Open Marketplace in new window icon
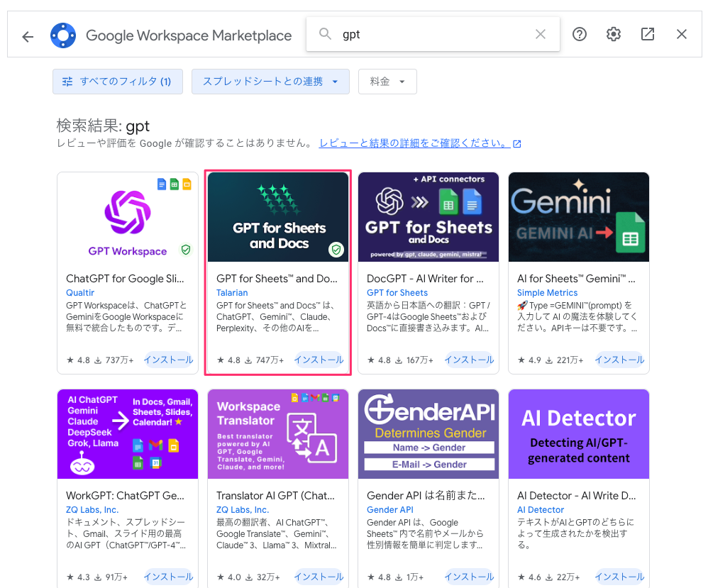 (648, 34)
